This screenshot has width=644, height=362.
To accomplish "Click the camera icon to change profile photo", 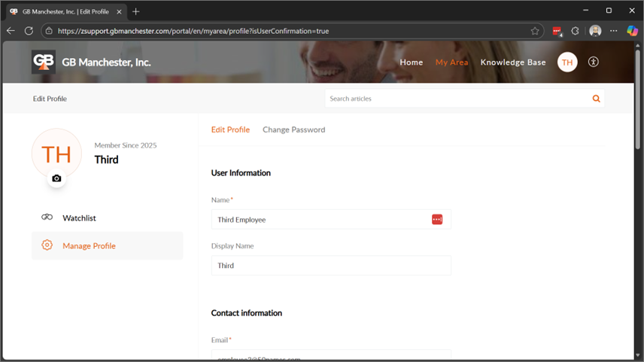I will [x=56, y=178].
